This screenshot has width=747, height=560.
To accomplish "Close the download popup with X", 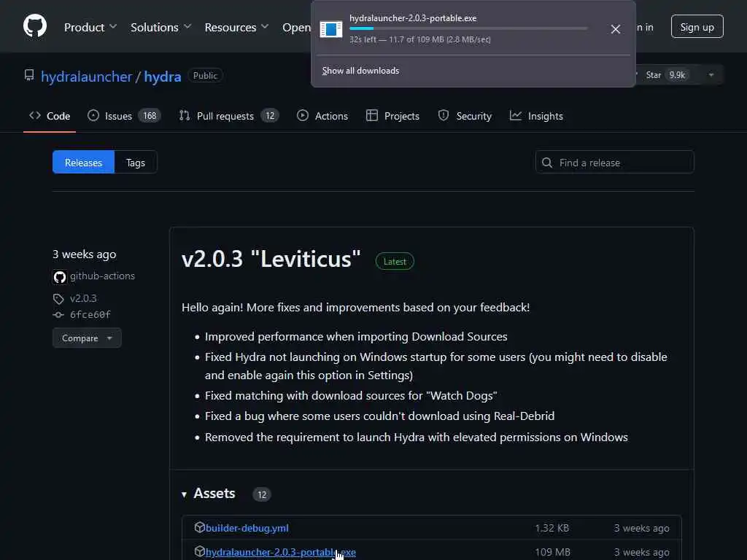I will [616, 29].
